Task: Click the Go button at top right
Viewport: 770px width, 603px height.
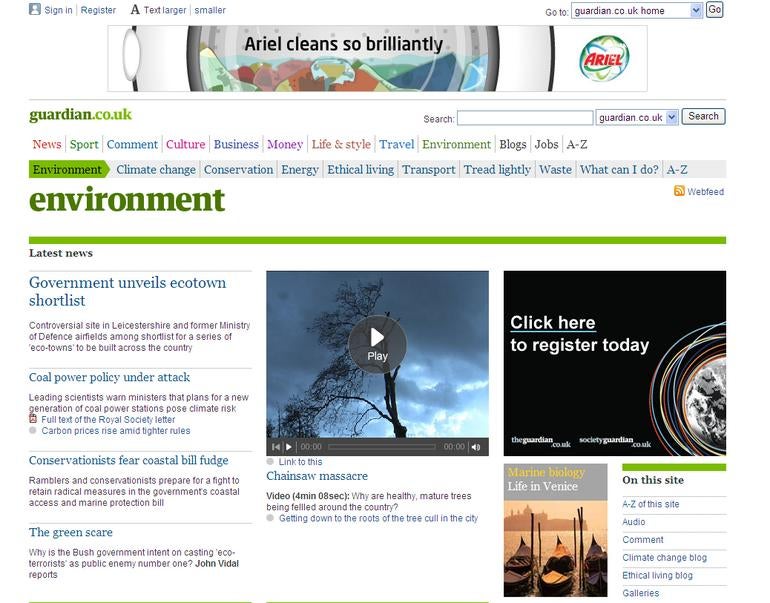Action: 715,10
